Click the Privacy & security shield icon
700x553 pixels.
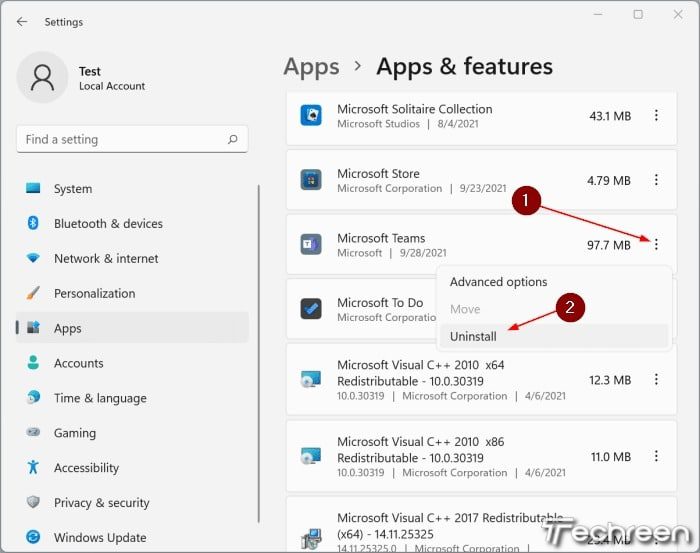coord(33,502)
